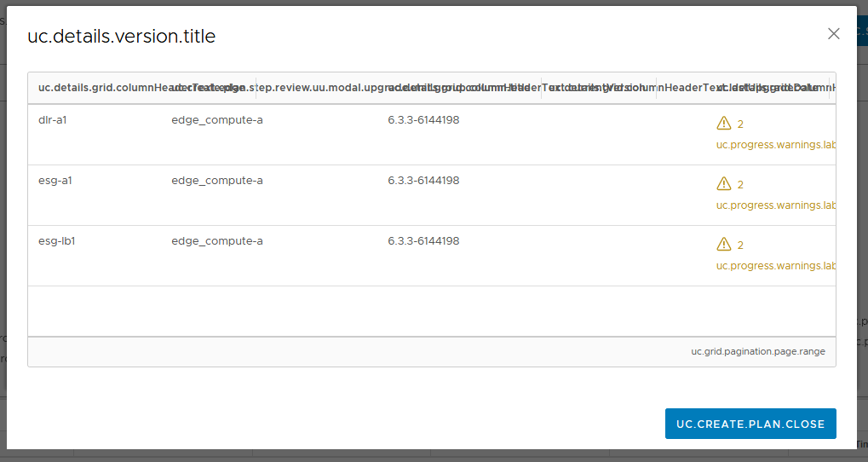This screenshot has height=462, width=868.
Task: Select the esg-a1 name cell
Action: [53, 181]
